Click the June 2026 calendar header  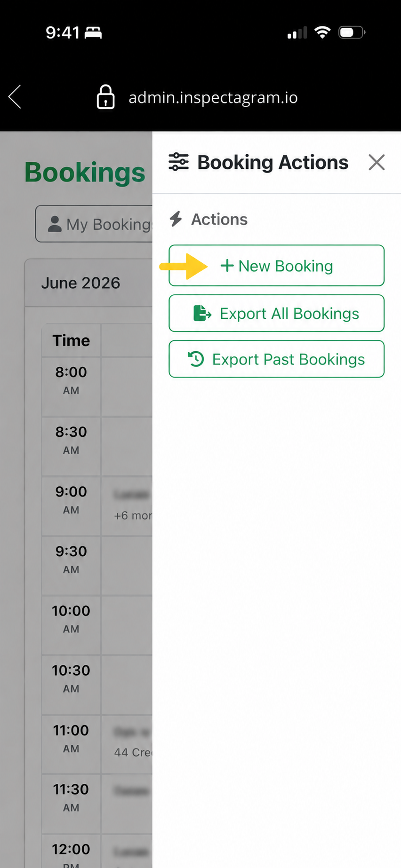click(80, 283)
